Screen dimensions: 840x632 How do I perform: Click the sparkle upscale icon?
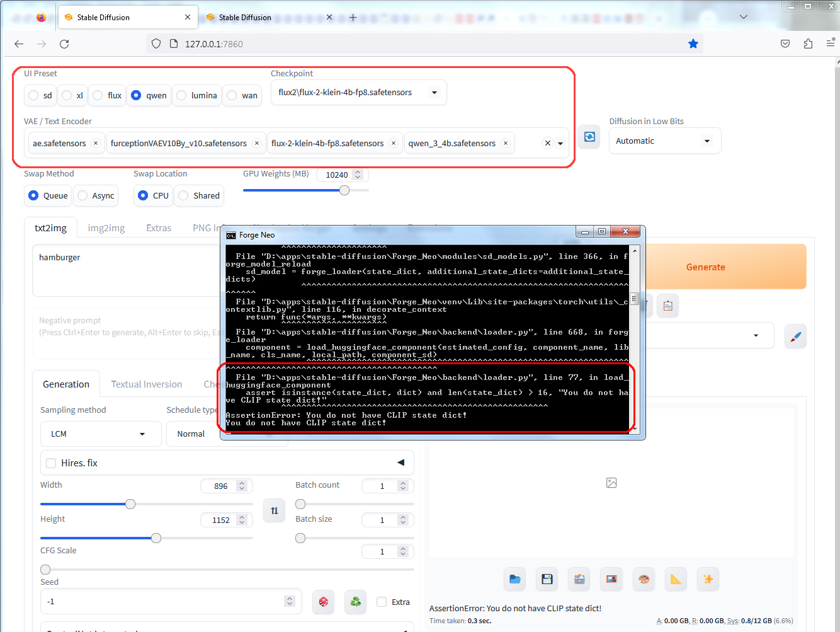tap(708, 579)
